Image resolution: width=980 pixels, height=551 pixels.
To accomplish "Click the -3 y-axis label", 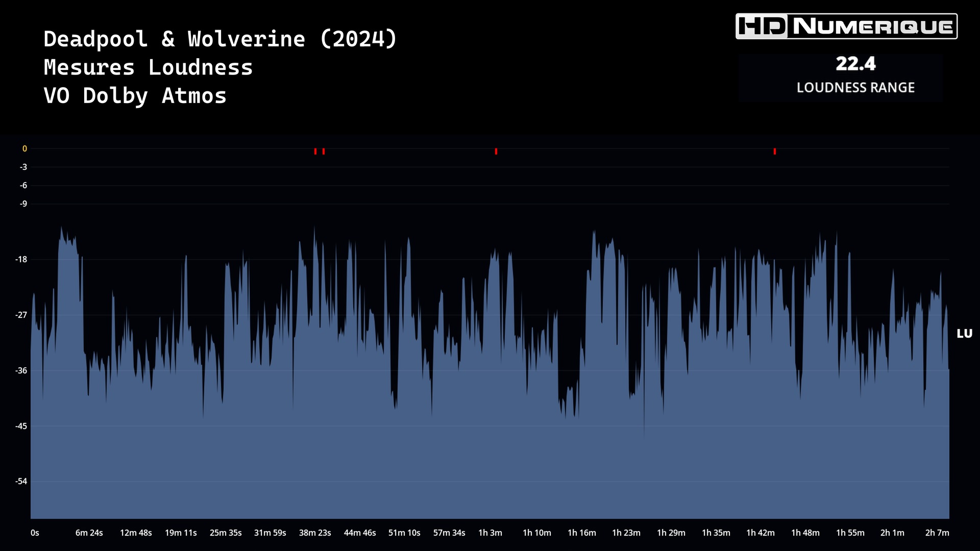I will (23, 167).
